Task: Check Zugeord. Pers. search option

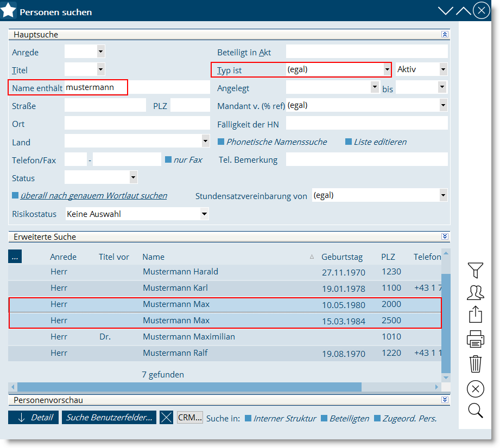Action: pos(377,418)
